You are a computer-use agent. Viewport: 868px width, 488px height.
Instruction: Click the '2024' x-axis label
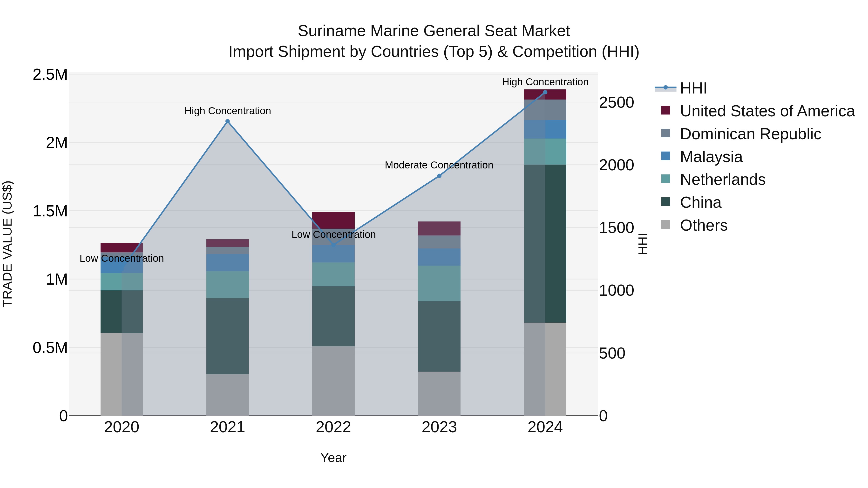point(545,427)
